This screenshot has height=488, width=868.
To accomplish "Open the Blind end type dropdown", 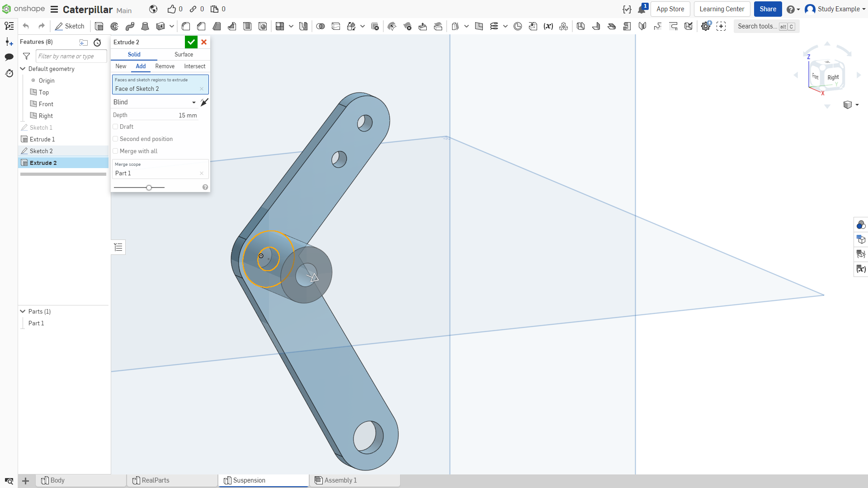I will [x=155, y=102].
